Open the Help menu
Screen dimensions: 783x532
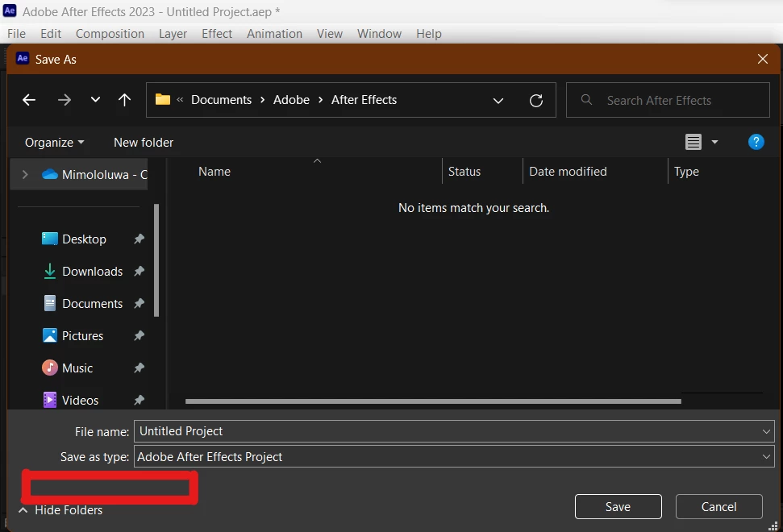point(428,33)
